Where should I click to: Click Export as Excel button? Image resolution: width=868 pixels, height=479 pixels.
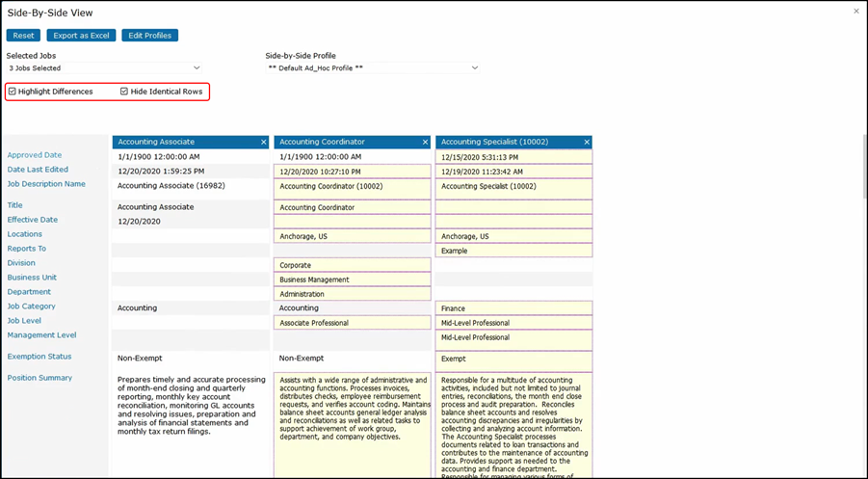[81, 36]
